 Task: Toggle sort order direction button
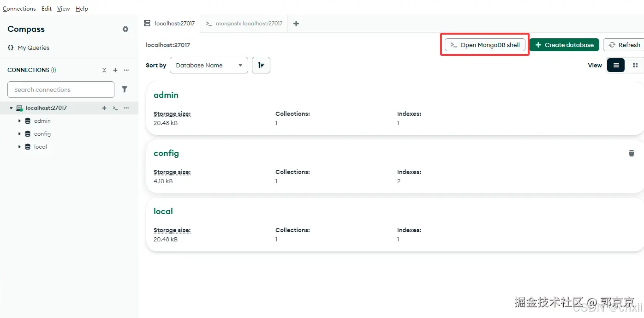click(x=261, y=65)
